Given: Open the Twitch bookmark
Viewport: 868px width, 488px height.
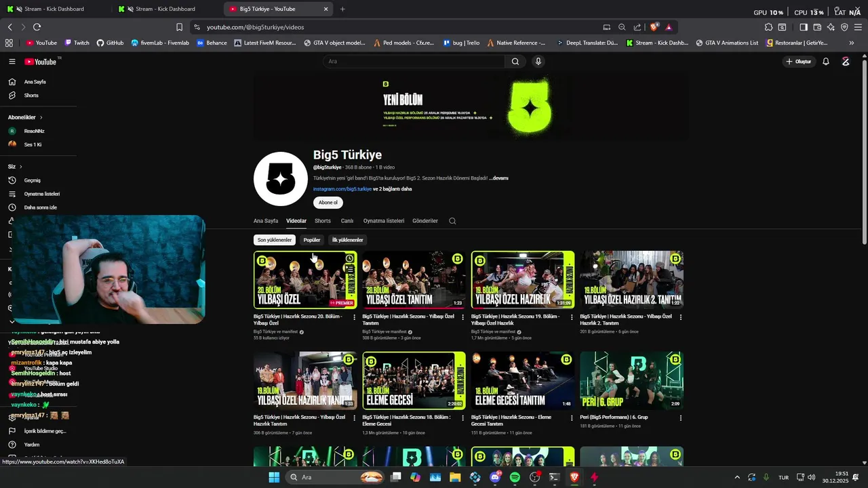Looking at the screenshot, I should pos(77,43).
